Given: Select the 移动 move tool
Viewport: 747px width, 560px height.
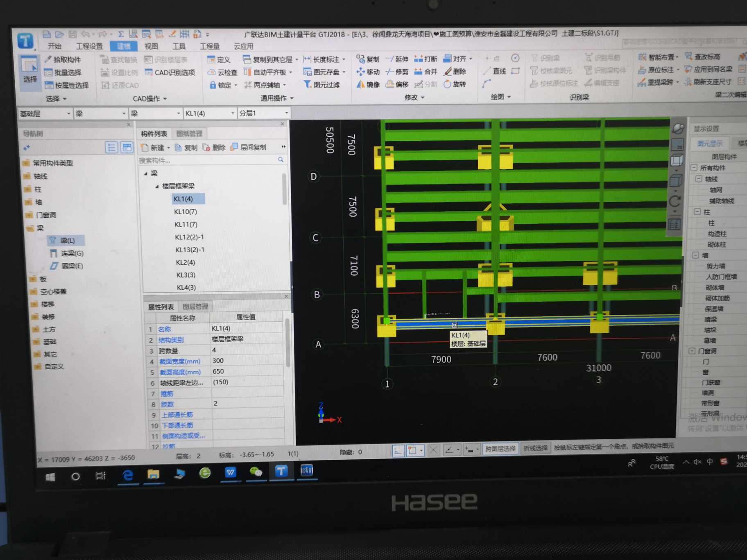Looking at the screenshot, I should pyautogui.click(x=368, y=72).
